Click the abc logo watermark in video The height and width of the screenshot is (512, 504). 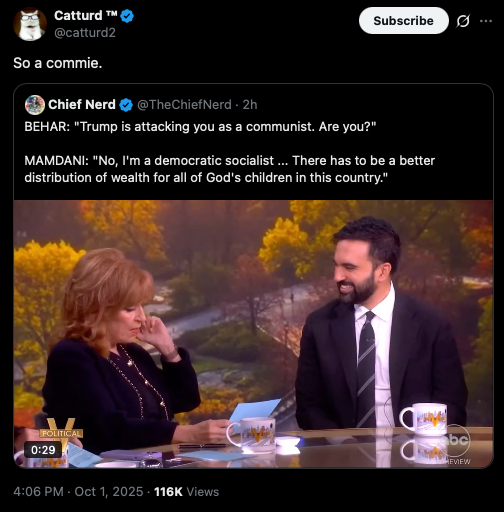click(458, 441)
